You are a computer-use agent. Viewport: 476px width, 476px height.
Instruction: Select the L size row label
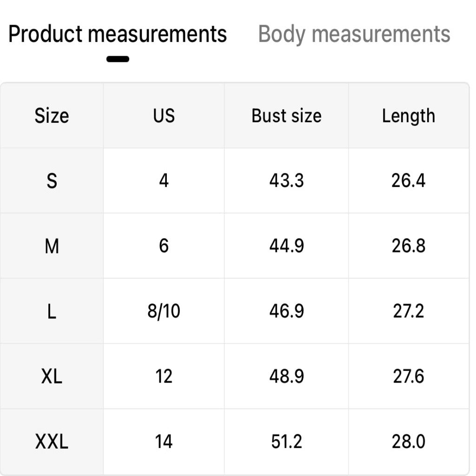click(x=52, y=311)
